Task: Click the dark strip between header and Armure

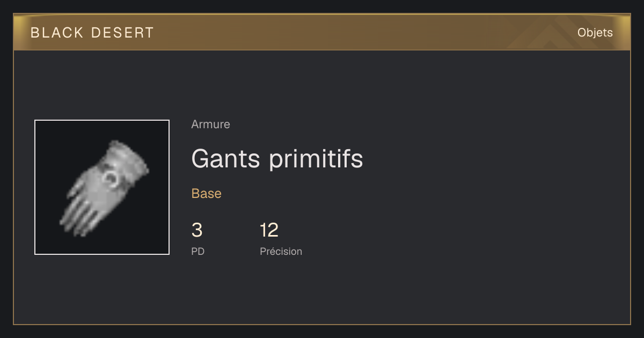Action: (322, 83)
